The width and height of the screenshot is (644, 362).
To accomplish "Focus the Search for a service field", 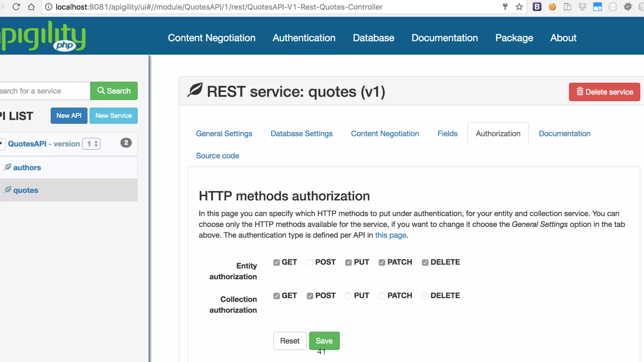I will click(x=44, y=91).
